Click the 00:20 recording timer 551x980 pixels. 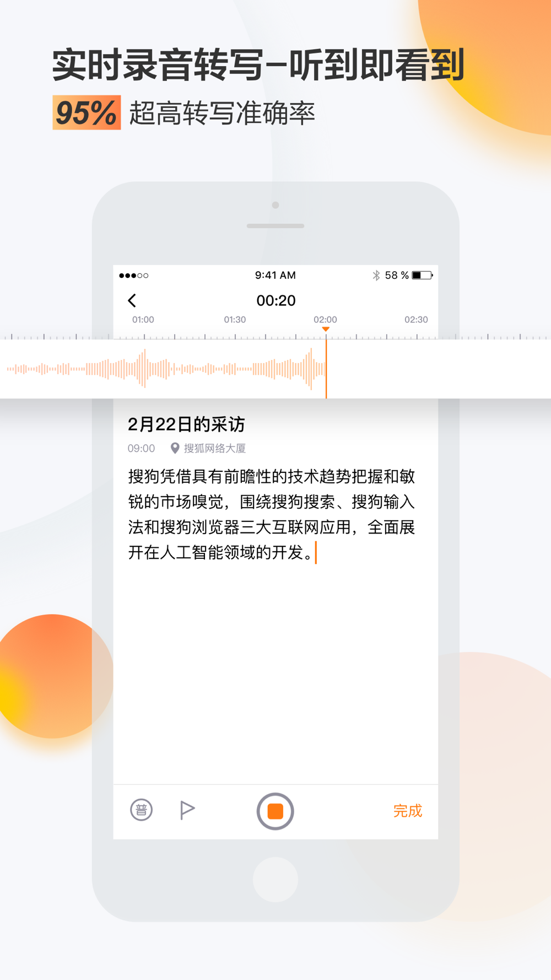click(276, 300)
